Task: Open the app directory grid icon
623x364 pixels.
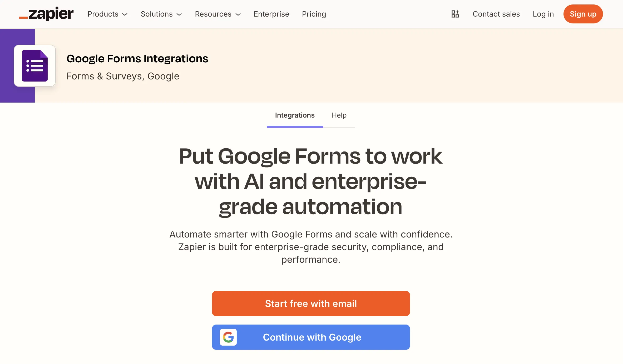Action: pyautogui.click(x=455, y=14)
